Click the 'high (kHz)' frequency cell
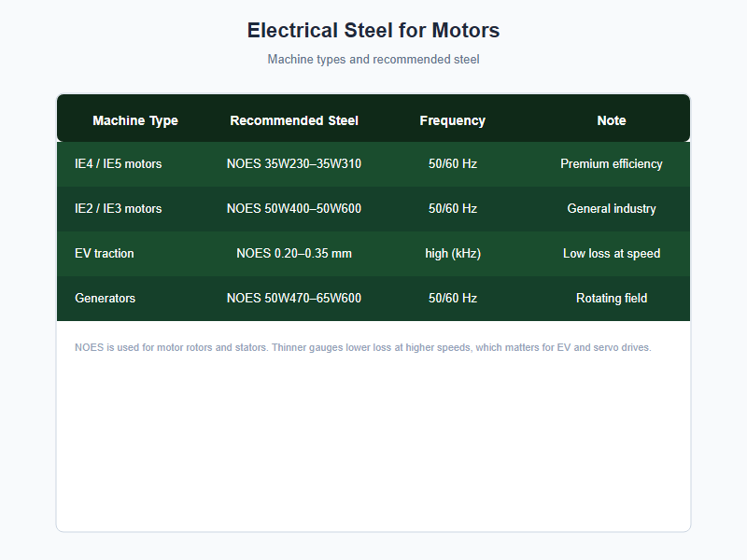747x560 pixels. point(453,253)
